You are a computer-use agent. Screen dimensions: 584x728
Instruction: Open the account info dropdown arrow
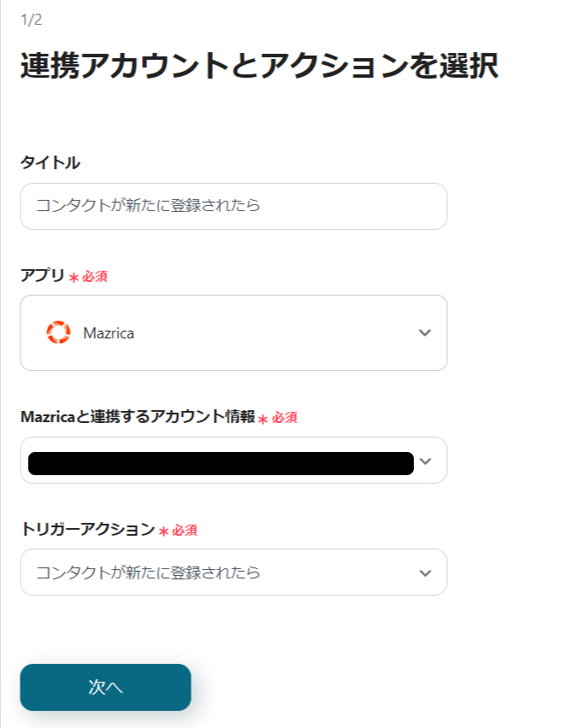(426, 461)
